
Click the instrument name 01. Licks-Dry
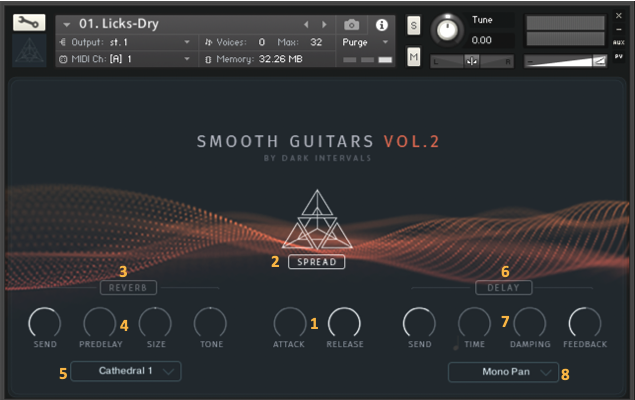tap(119, 24)
